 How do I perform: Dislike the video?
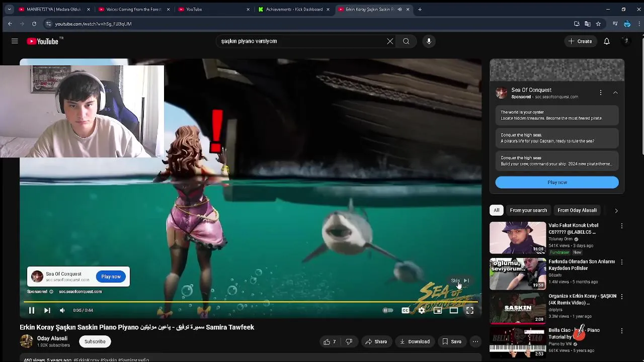coord(349,342)
